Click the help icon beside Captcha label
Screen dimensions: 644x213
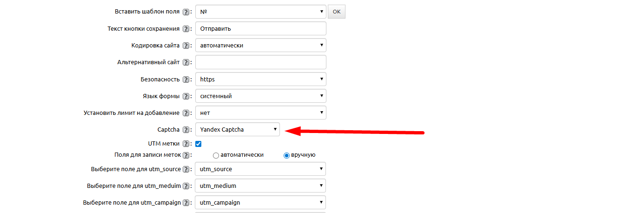[x=186, y=130]
